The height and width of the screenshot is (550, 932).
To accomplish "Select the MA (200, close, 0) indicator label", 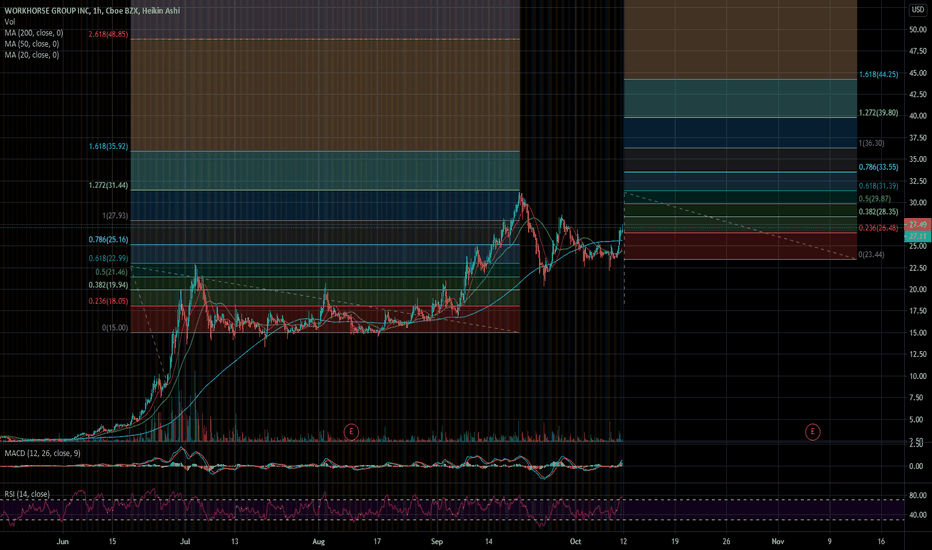I will point(34,33).
